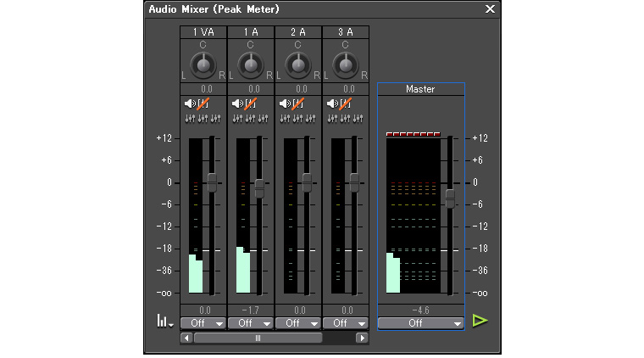The width and height of the screenshot is (644, 358).
Task: Click the scrollbar right arrow
Action: (x=362, y=338)
